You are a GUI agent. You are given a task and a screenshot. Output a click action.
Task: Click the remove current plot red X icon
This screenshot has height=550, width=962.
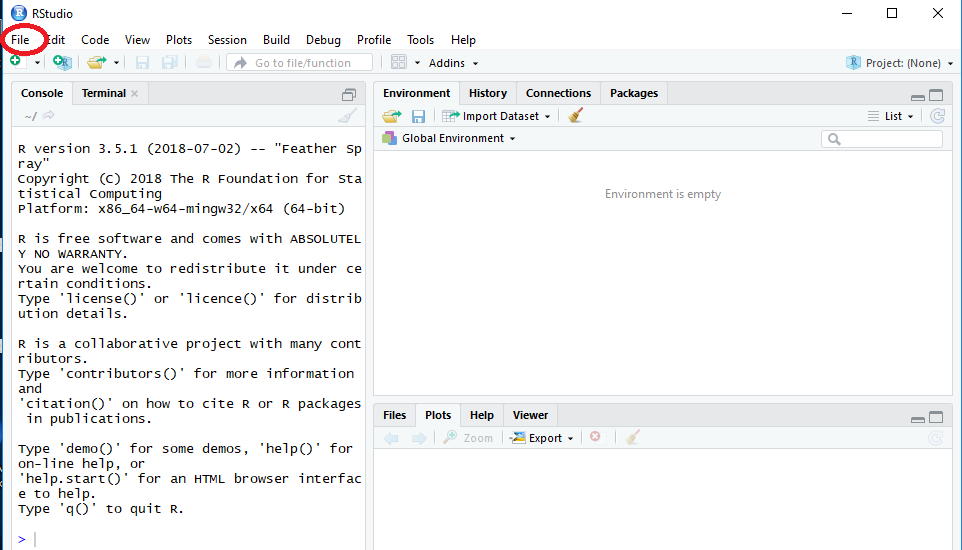595,436
